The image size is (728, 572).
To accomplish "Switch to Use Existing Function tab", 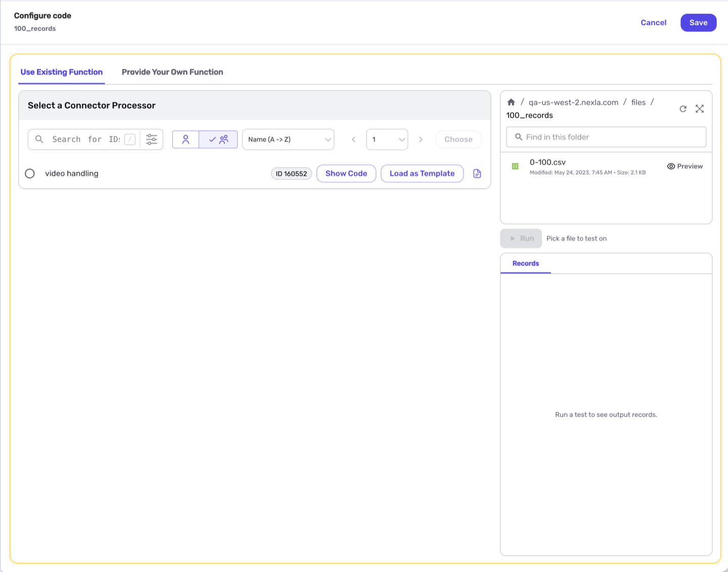I will click(62, 72).
